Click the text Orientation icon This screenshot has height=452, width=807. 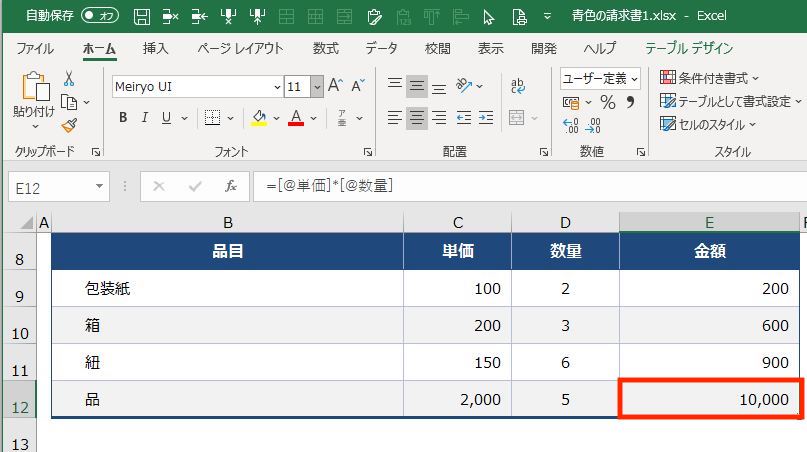pyautogui.click(x=464, y=85)
